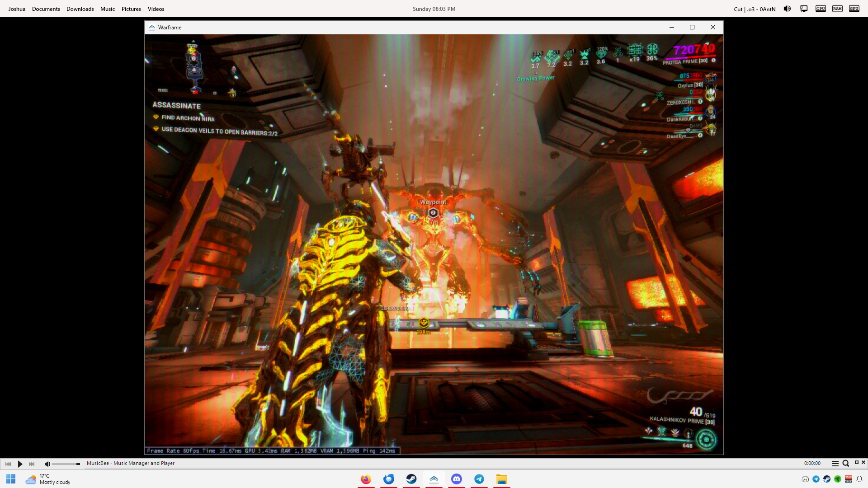
Task: Click squad member ZEROXOSHI avatar
Action: point(711,94)
